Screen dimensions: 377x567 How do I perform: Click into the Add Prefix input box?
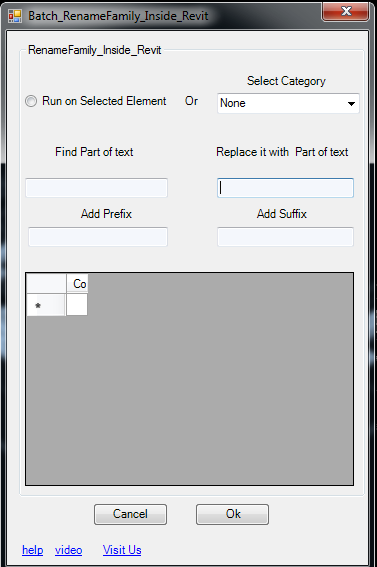tap(98, 237)
